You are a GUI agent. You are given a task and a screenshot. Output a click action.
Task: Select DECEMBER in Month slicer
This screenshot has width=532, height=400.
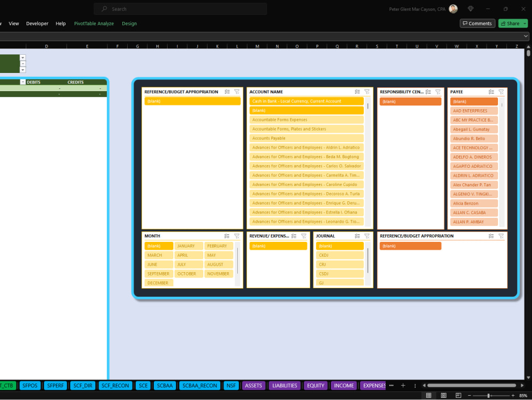(x=159, y=283)
